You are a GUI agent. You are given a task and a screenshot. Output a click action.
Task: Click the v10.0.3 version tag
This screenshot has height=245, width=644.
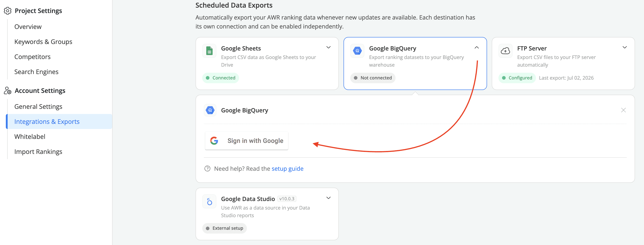click(x=287, y=199)
